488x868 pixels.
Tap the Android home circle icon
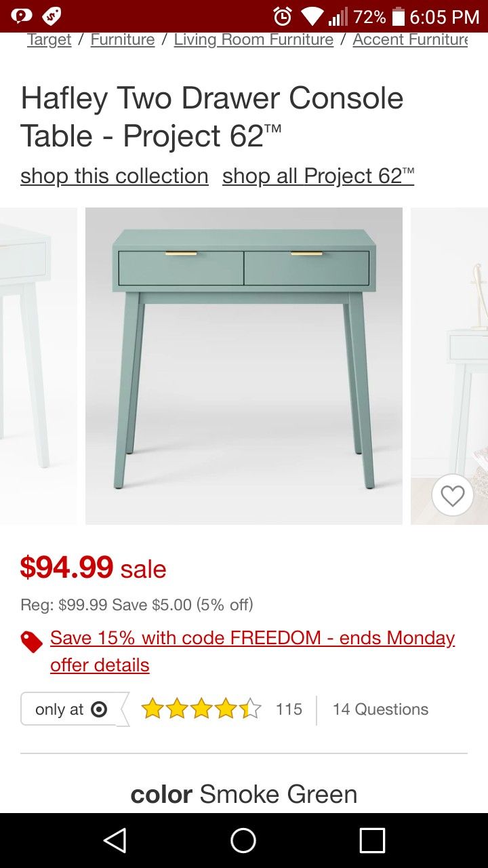243,841
